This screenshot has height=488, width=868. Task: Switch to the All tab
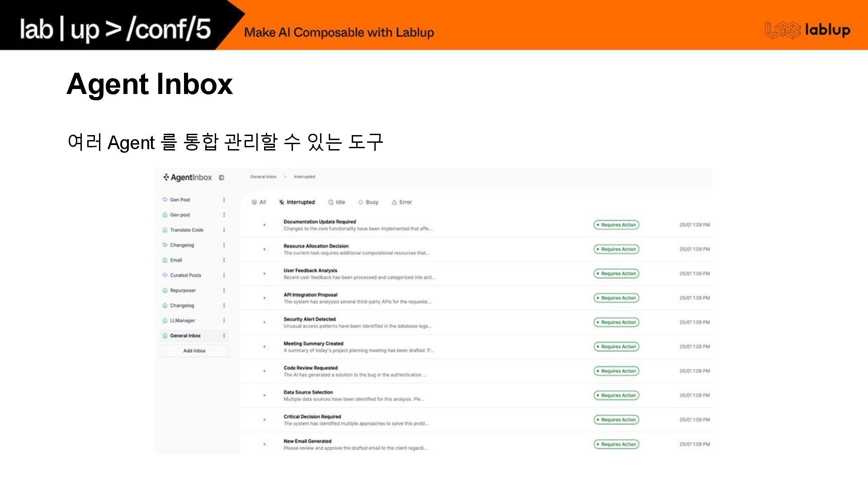tap(259, 202)
